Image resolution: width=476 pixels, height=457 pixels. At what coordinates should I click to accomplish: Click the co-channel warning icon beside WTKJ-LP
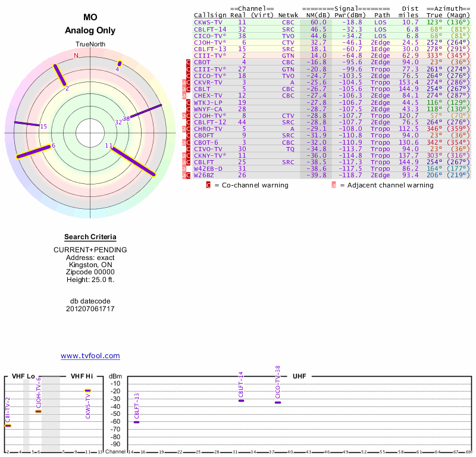click(x=189, y=102)
